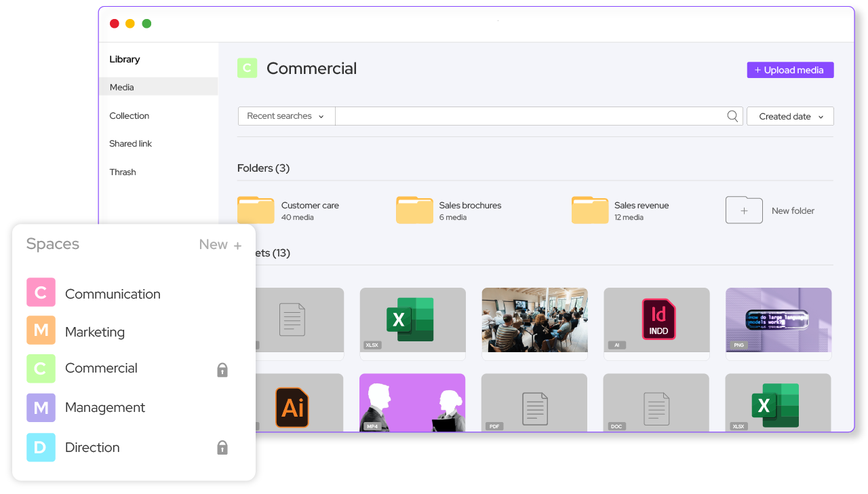Click the red close window button
This screenshot has height=494, width=868.
pyautogui.click(x=114, y=24)
